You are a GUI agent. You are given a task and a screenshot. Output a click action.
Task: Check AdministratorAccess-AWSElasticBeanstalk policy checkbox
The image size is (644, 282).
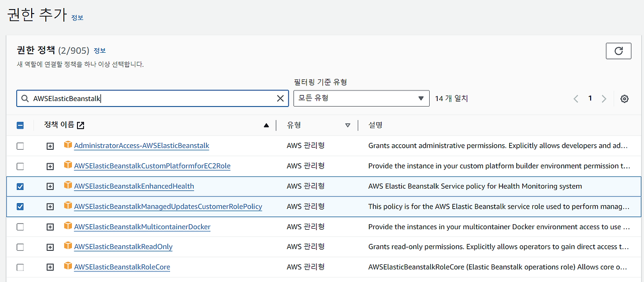coord(20,146)
